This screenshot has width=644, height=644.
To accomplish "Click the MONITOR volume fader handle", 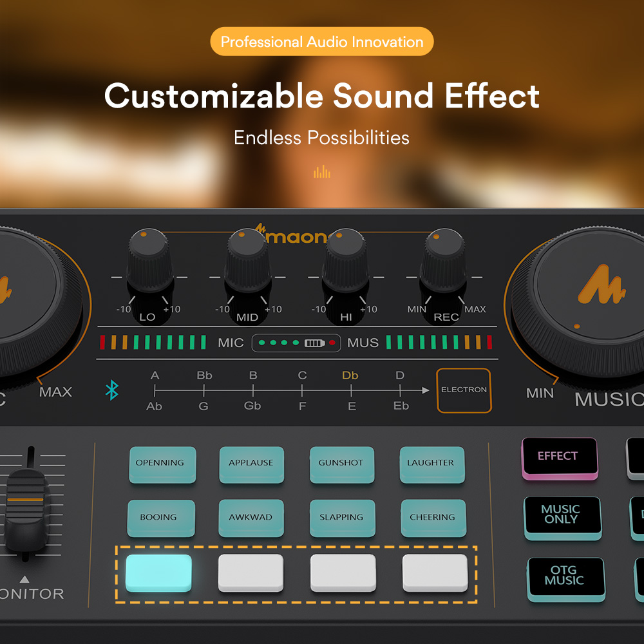I will point(26,509).
